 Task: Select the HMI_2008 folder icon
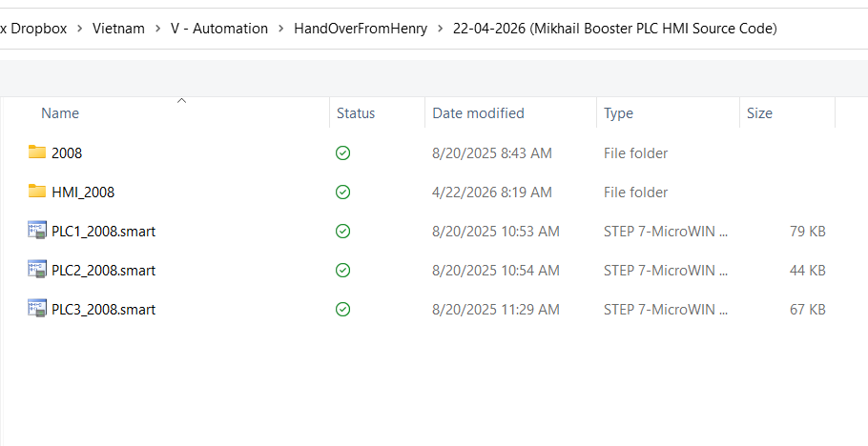pos(37,192)
